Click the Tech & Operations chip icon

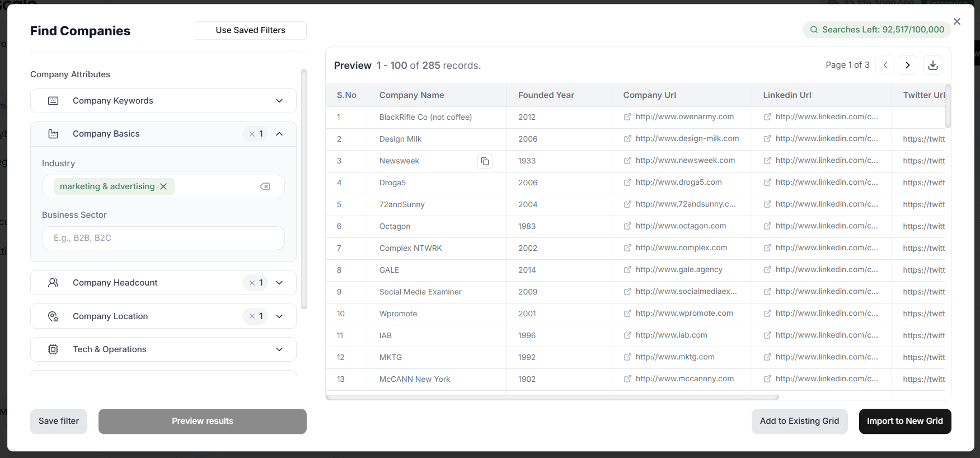point(53,349)
